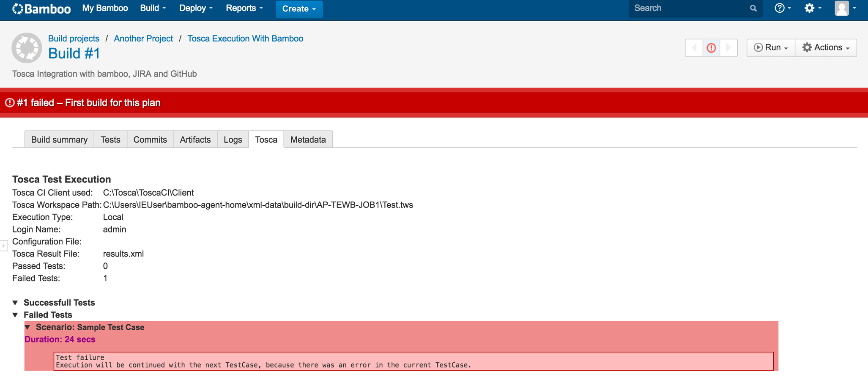
Task: Go to next build arrow
Action: (728, 47)
